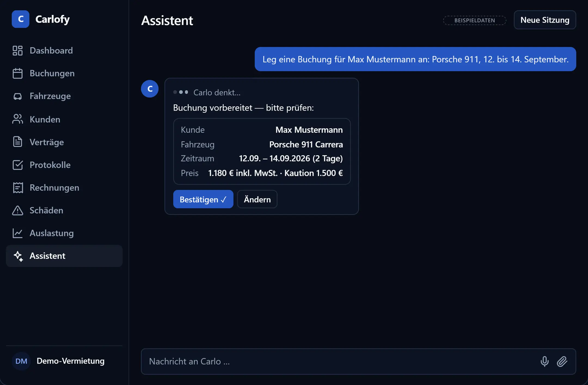
Task: Click the Porsche 911 Carrera value
Action: pos(306,144)
